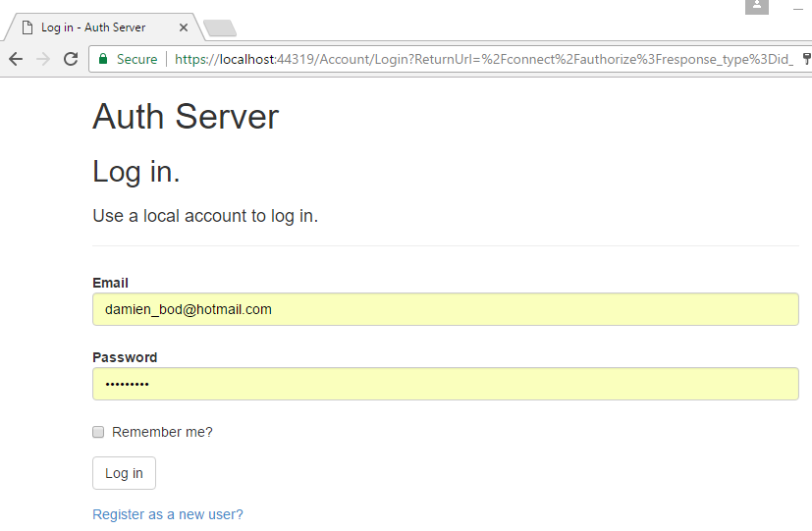The image size is (812, 531).
Task: Enable the 'Remember me?' checkbox
Action: coord(98,432)
